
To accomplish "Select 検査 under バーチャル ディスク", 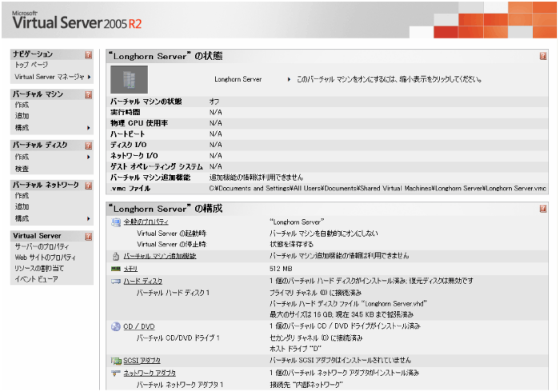I will click(x=22, y=169).
